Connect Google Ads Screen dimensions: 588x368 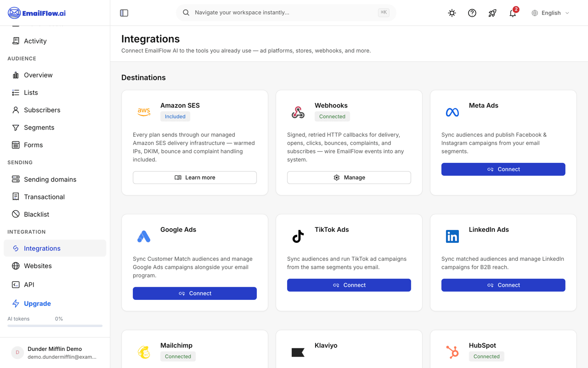pyautogui.click(x=195, y=293)
